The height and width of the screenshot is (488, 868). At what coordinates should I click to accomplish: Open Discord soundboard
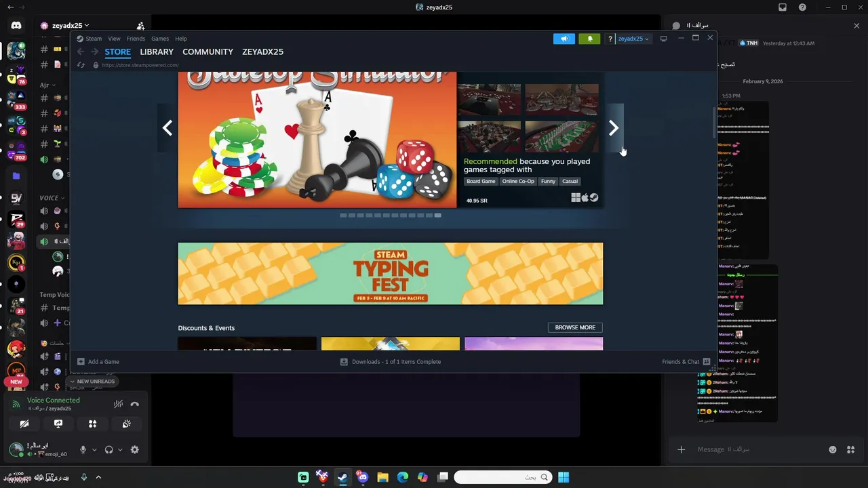126,424
